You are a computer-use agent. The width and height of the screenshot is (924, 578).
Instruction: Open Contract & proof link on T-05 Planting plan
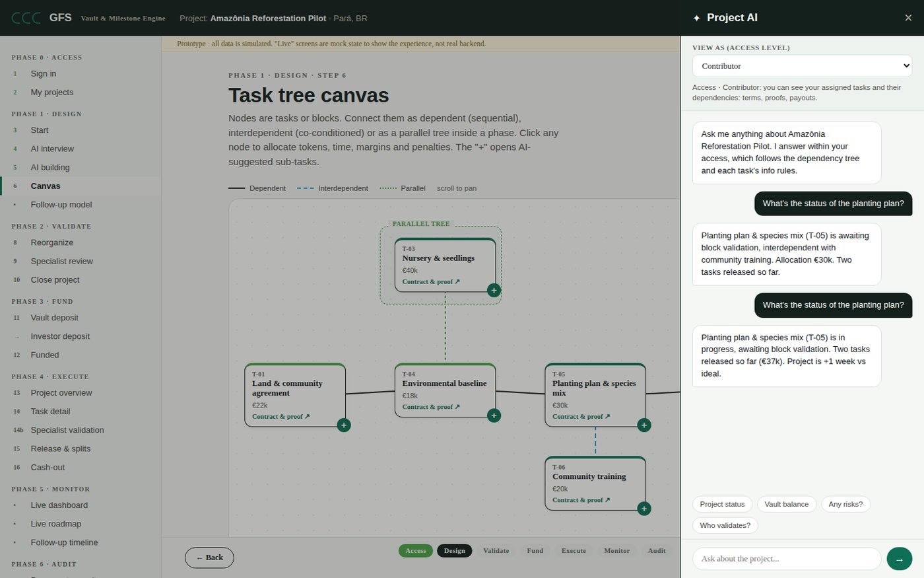click(x=581, y=416)
